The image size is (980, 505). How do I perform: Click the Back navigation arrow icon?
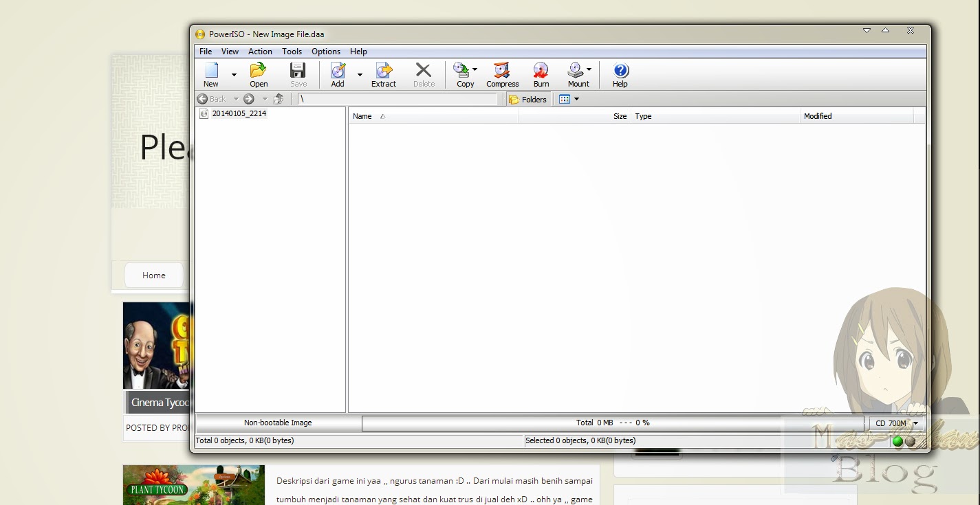(x=202, y=99)
